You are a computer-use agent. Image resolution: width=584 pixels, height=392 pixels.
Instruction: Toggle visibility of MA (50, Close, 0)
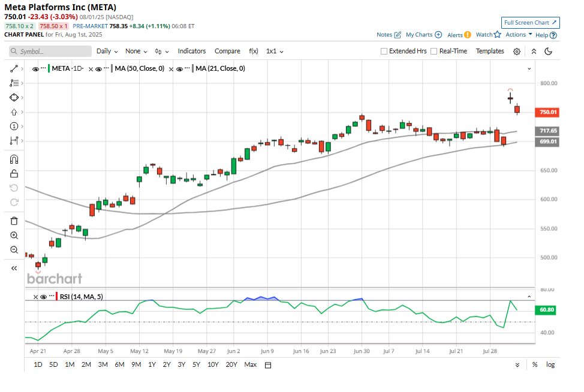[99, 70]
